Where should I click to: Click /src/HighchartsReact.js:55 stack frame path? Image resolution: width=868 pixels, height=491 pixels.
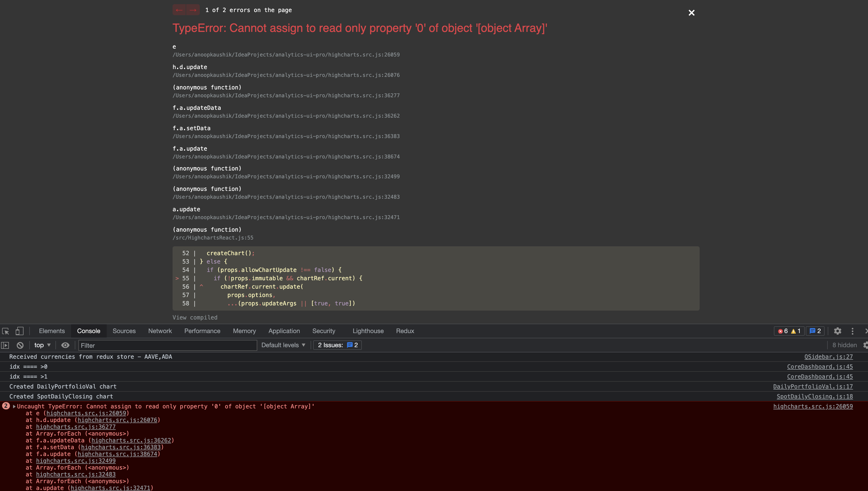[x=213, y=238]
